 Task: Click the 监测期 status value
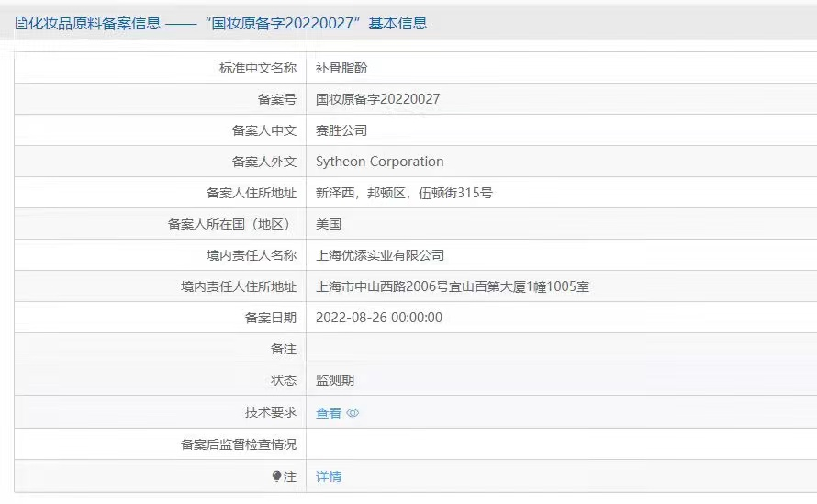[x=335, y=380]
